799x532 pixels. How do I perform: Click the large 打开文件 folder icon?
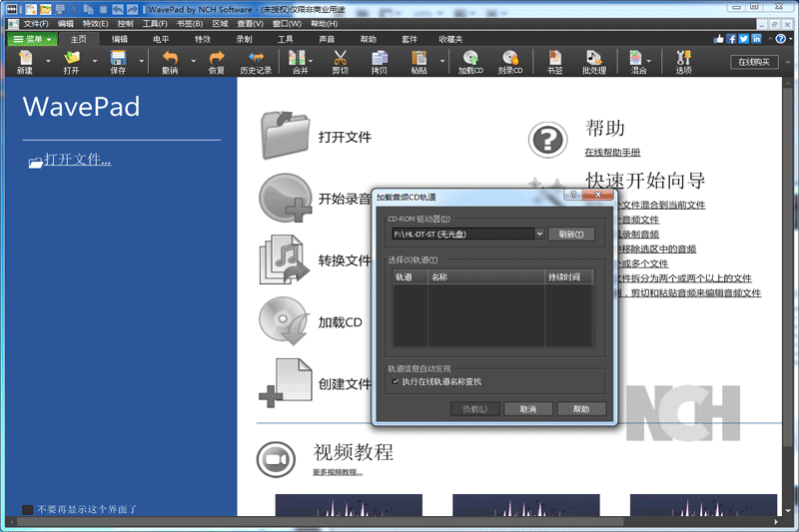tap(285, 136)
